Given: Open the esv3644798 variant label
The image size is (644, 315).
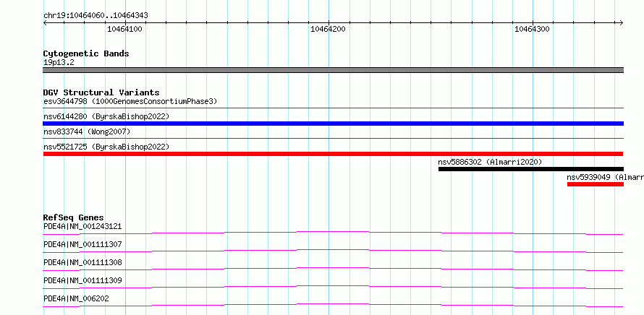Looking at the screenshot, I should [130, 101].
